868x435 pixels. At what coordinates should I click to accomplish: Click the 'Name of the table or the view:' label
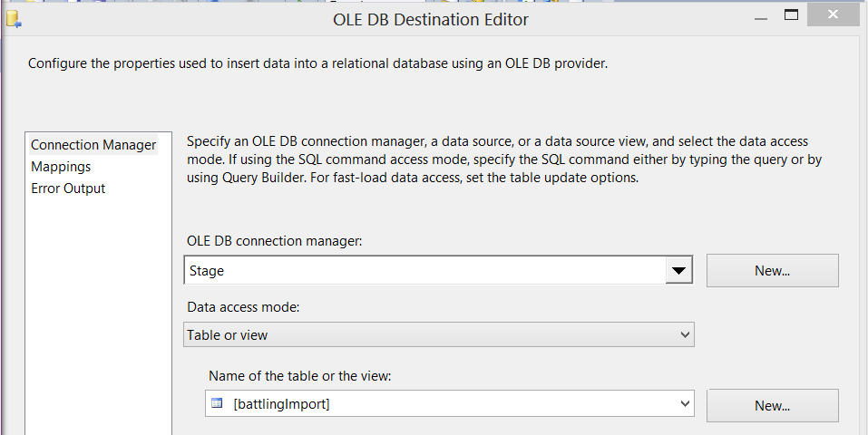[299, 375]
